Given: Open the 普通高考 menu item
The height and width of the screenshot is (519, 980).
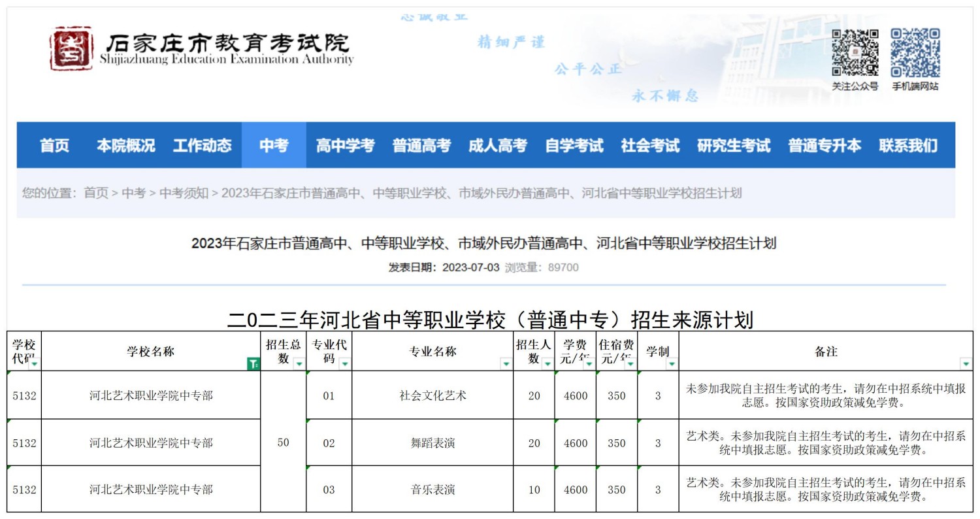Looking at the screenshot, I should 421,146.
